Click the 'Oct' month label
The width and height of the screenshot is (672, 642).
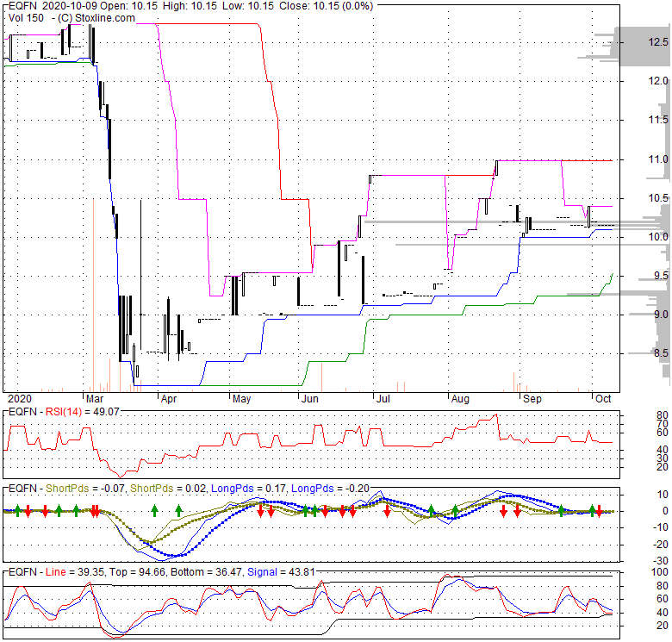pyautogui.click(x=603, y=399)
